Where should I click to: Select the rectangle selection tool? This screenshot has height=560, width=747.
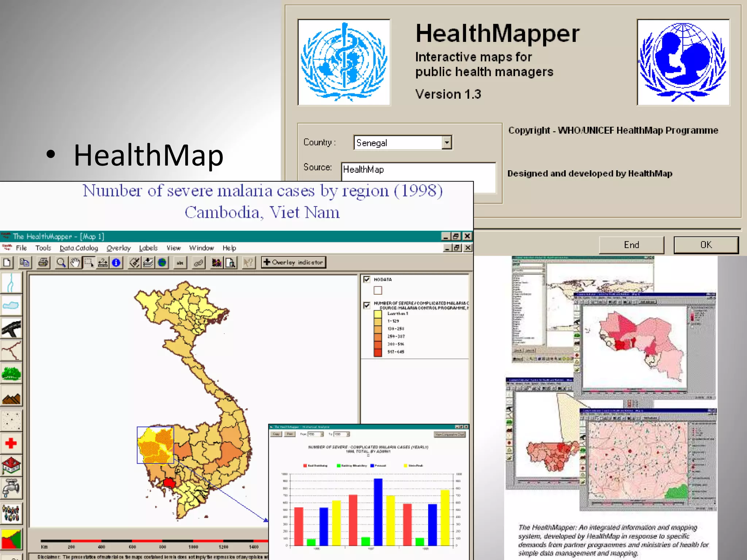click(x=89, y=262)
